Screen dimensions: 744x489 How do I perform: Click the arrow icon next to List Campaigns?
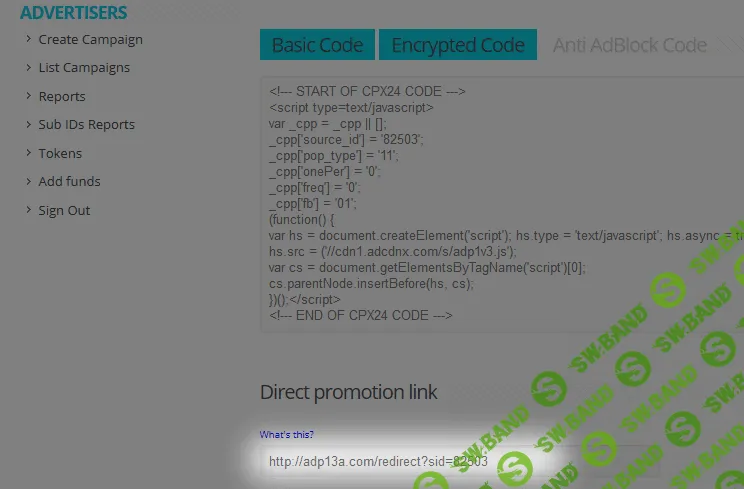[x=28, y=68]
